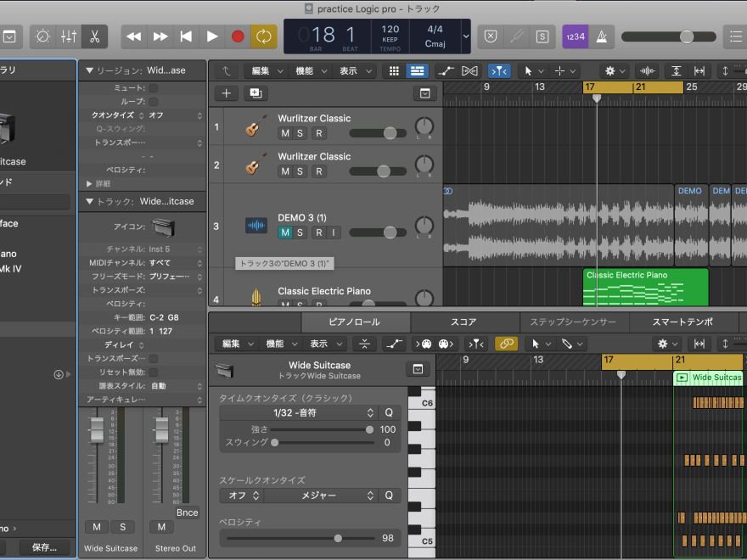The height and width of the screenshot is (560, 747).
Task: Open the メジャー scale quantize dropdown
Action: click(x=321, y=496)
